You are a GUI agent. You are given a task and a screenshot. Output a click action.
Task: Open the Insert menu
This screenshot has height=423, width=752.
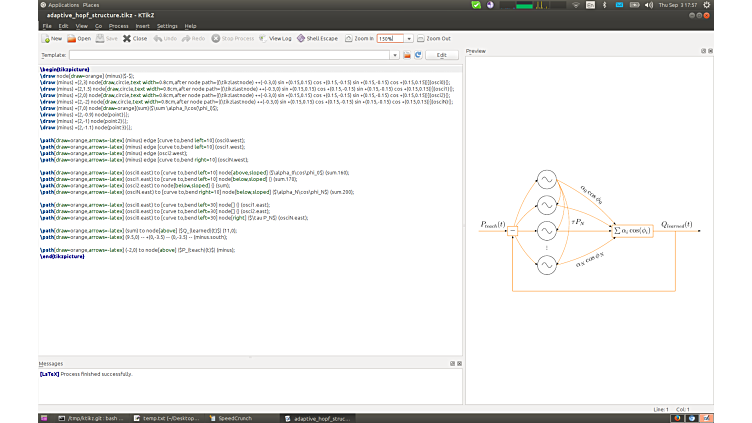[x=142, y=25]
